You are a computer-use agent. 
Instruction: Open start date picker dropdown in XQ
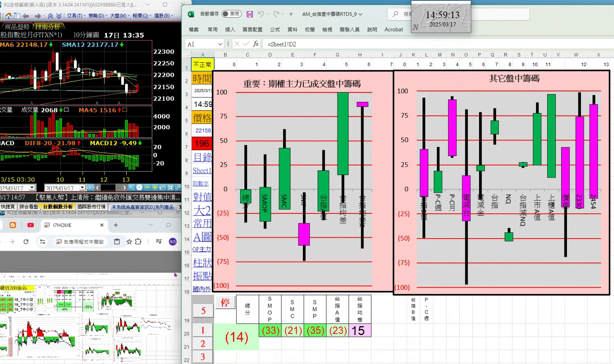[x=32, y=187]
